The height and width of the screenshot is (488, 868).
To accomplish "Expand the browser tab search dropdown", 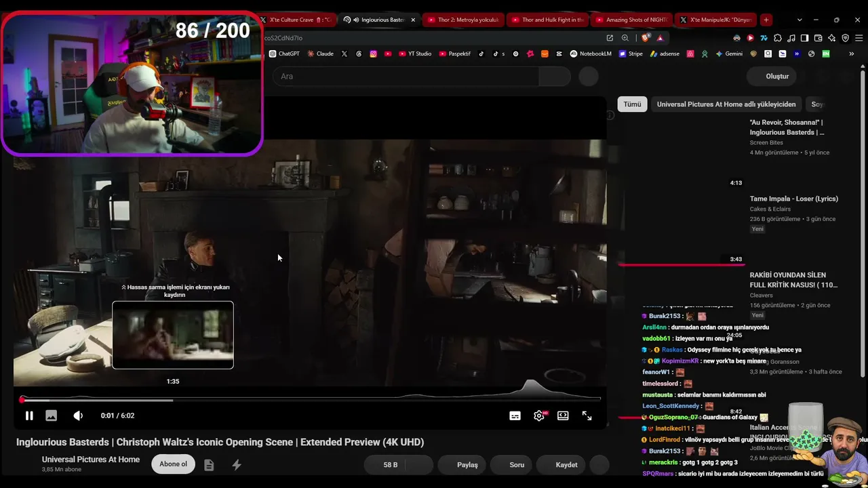I will [x=800, y=20].
